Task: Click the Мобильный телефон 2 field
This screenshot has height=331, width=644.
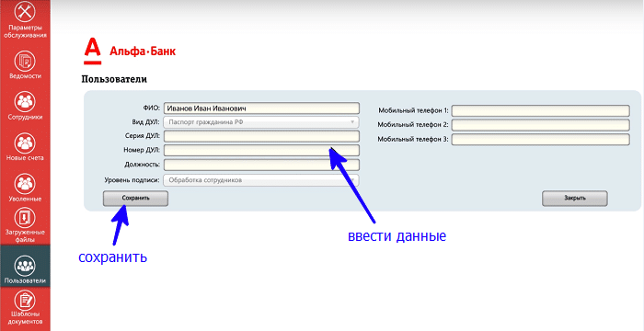Action: pyautogui.click(x=541, y=125)
